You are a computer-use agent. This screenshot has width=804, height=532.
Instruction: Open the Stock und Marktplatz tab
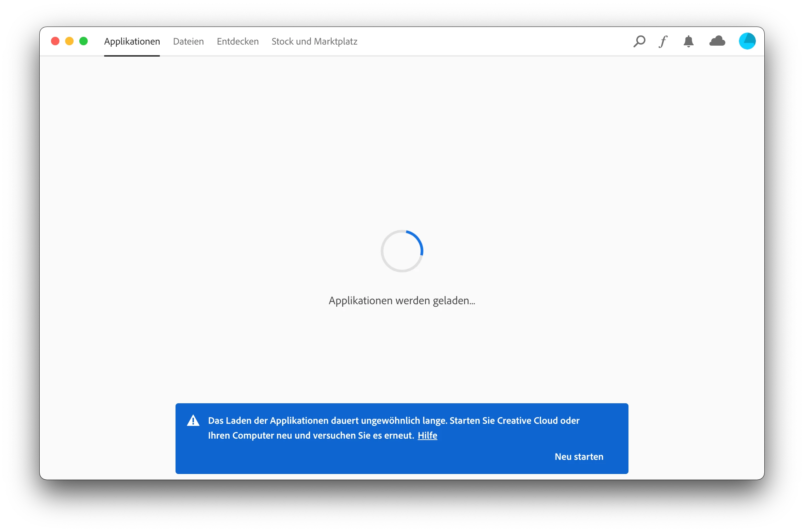pyautogui.click(x=314, y=42)
